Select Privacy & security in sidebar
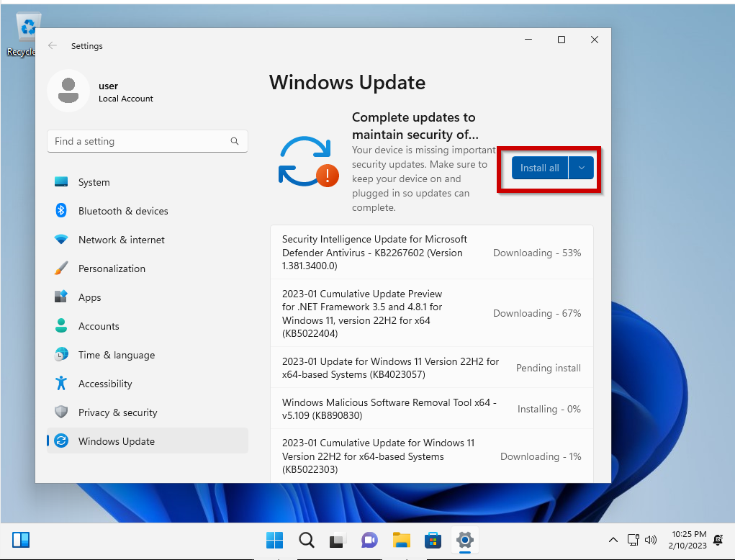735x560 pixels. [148, 412]
